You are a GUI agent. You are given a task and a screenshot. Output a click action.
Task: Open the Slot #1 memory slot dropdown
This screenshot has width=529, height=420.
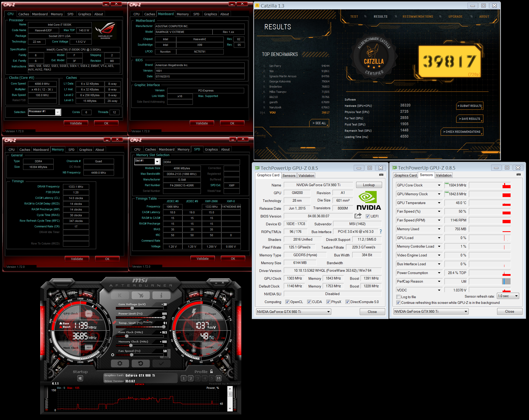[x=157, y=162]
